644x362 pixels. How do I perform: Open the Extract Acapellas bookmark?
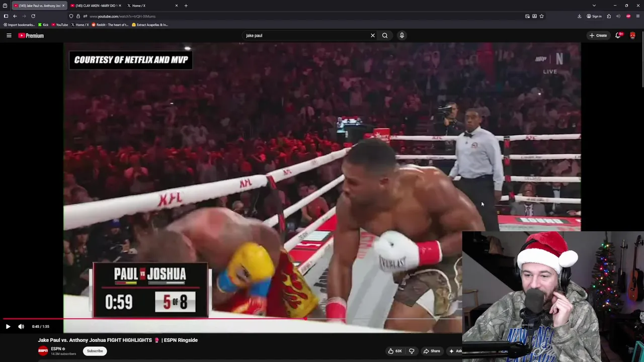150,25
